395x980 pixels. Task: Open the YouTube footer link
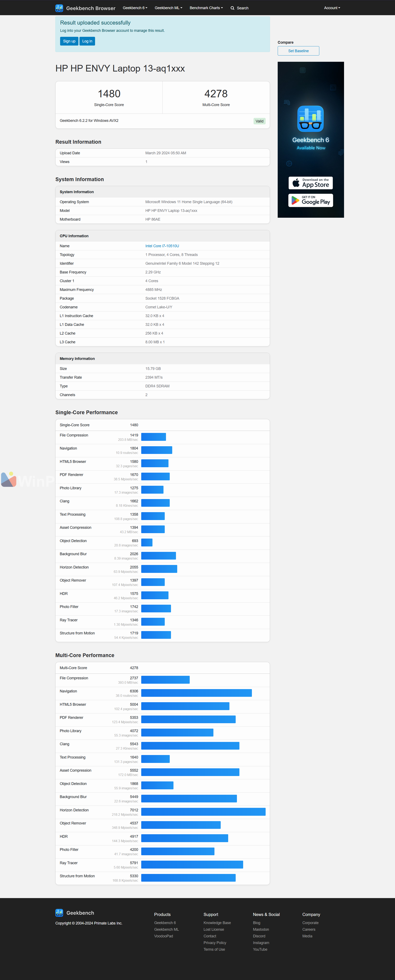pyautogui.click(x=260, y=950)
